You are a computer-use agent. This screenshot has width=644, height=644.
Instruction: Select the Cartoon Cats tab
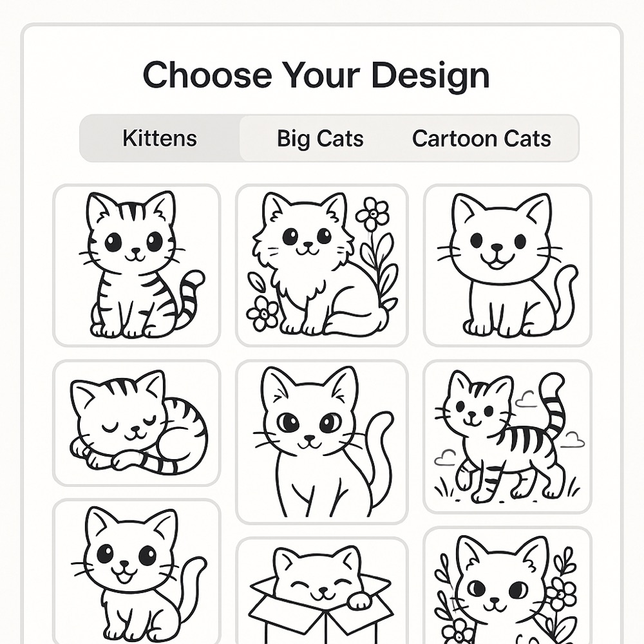(x=481, y=138)
